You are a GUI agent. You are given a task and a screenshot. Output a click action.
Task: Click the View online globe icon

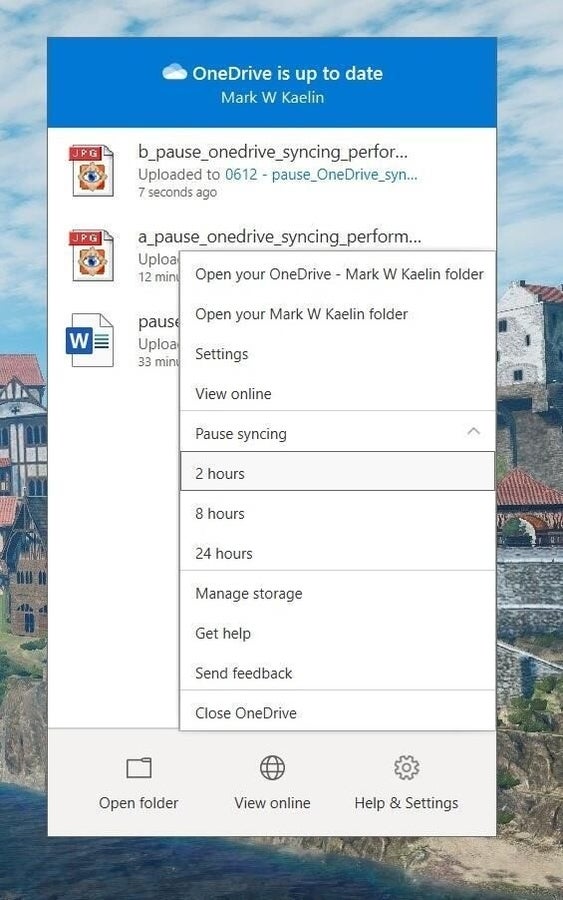point(272,767)
